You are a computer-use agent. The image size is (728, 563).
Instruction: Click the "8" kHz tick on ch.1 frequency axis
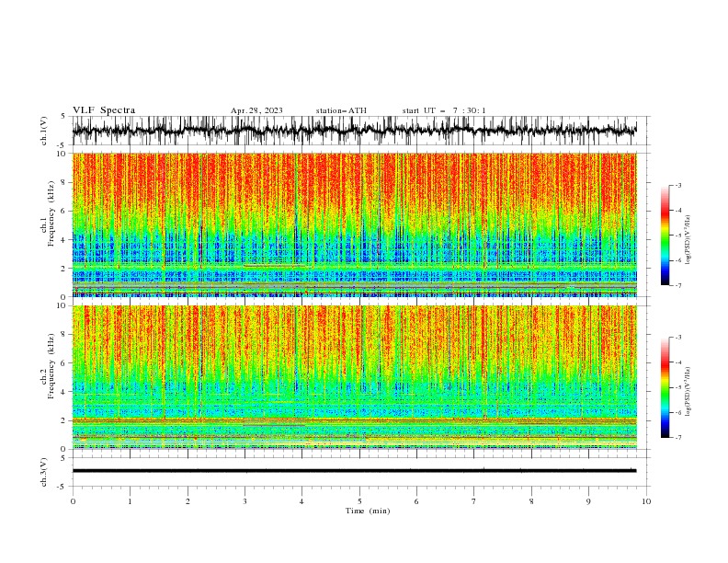pos(64,182)
